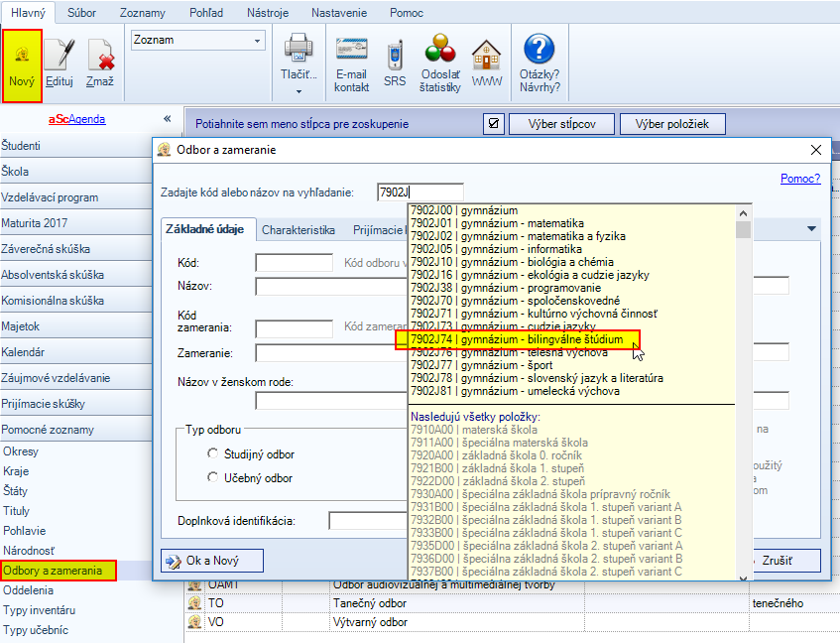The height and width of the screenshot is (643, 840).
Task: Toggle the checkbox beside Výber stĺpcov
Action: [493, 124]
